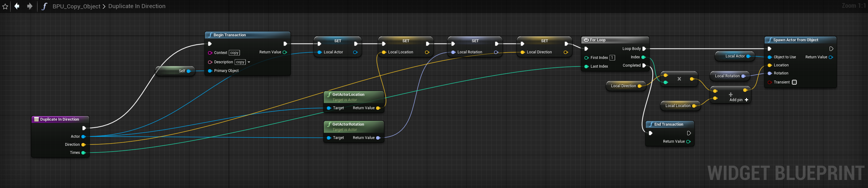This screenshot has width=868, height=188.
Task: Click SET Local Direction output pin
Action: 566,52
